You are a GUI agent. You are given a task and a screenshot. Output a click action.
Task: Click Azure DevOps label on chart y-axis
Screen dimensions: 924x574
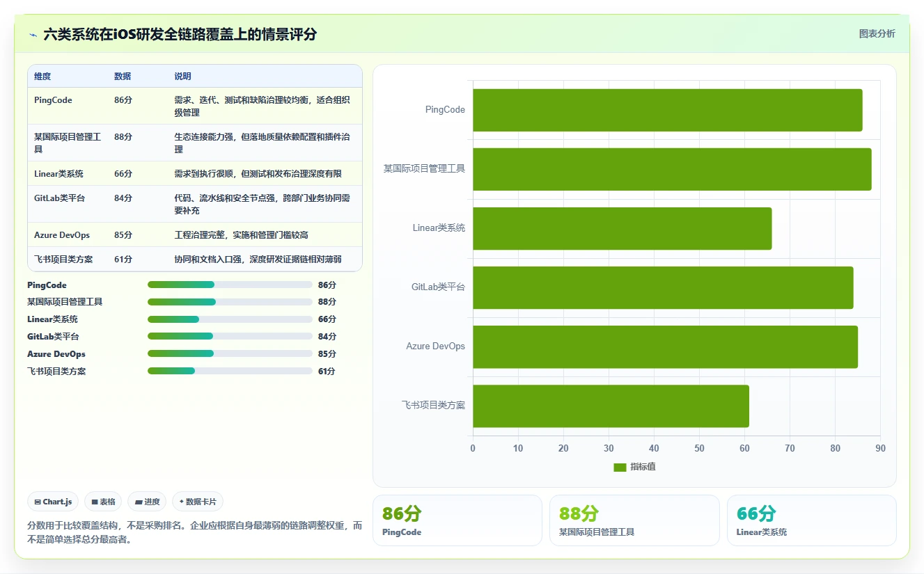coord(436,346)
